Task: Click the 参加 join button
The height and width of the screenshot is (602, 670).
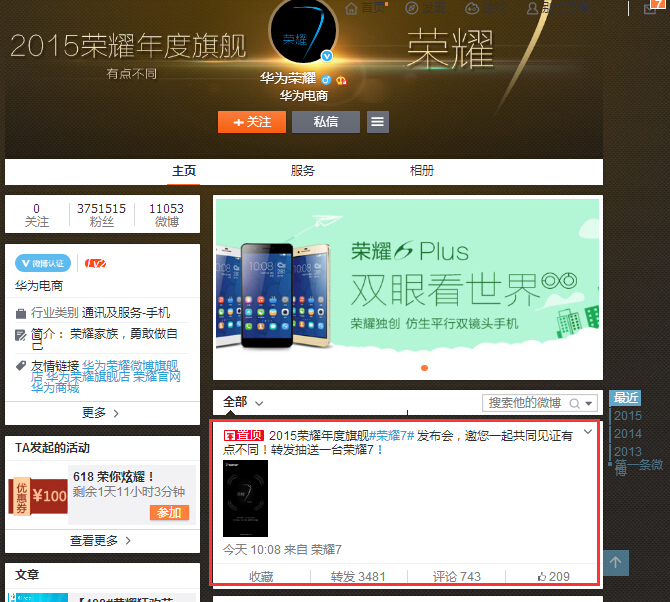Action: pyautogui.click(x=169, y=512)
